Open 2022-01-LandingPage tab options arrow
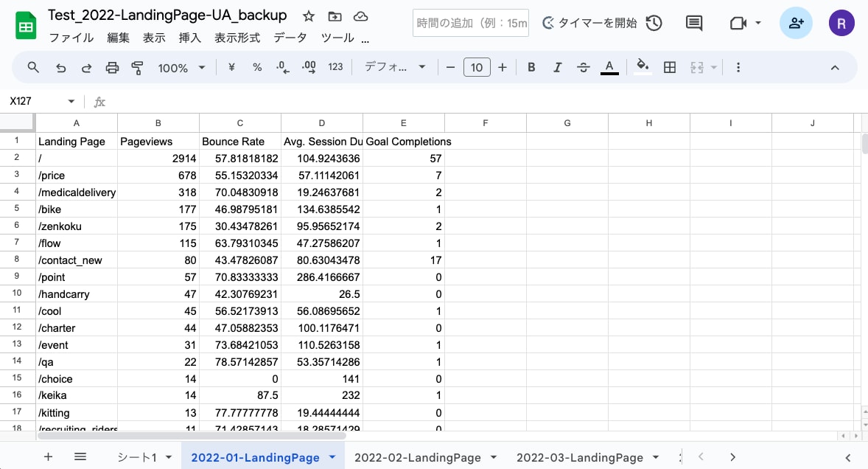This screenshot has height=469, width=868. click(x=332, y=457)
